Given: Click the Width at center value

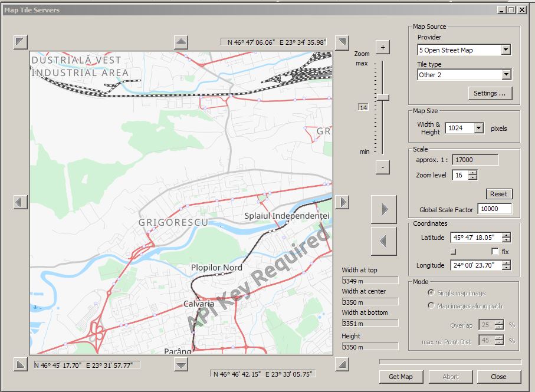Looking at the screenshot, I should (370, 302).
